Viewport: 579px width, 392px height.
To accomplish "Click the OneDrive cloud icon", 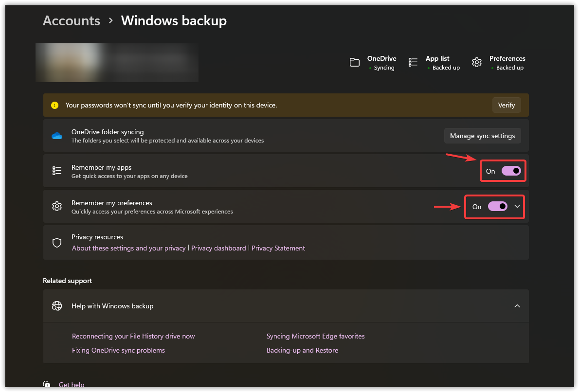I will (57, 136).
